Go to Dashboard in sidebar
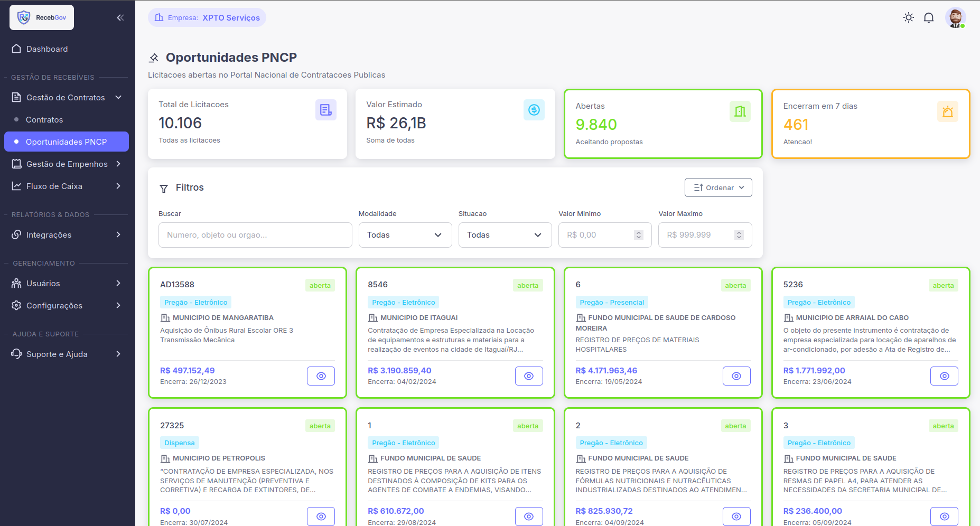The image size is (980, 526). click(x=47, y=49)
